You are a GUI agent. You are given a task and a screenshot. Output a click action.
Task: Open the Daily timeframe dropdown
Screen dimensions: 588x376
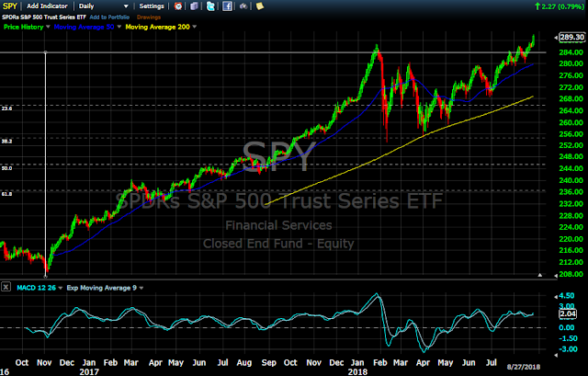click(x=104, y=6)
